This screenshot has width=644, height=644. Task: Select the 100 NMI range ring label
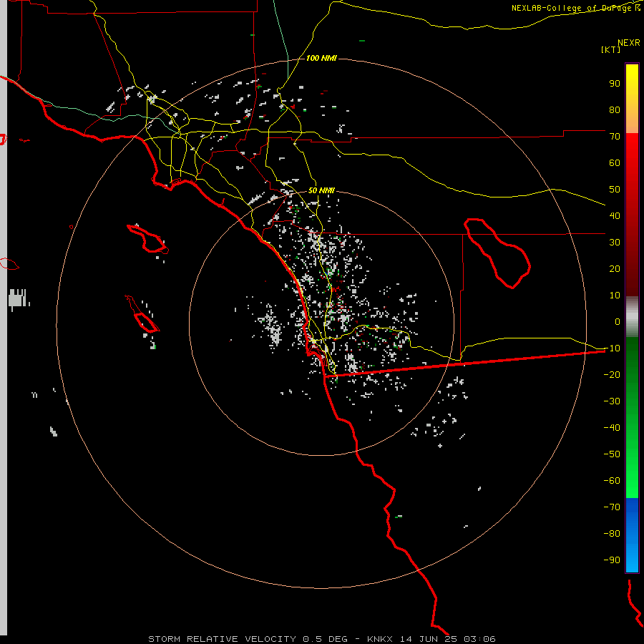(321, 58)
